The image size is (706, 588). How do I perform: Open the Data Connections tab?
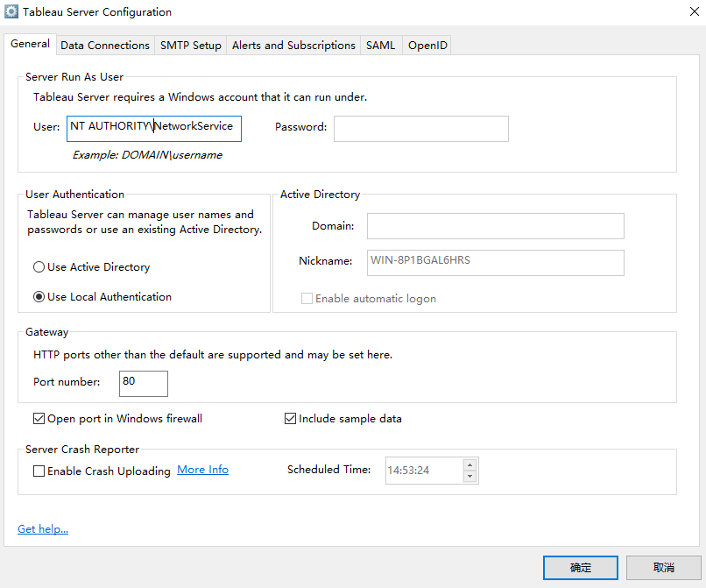105,46
